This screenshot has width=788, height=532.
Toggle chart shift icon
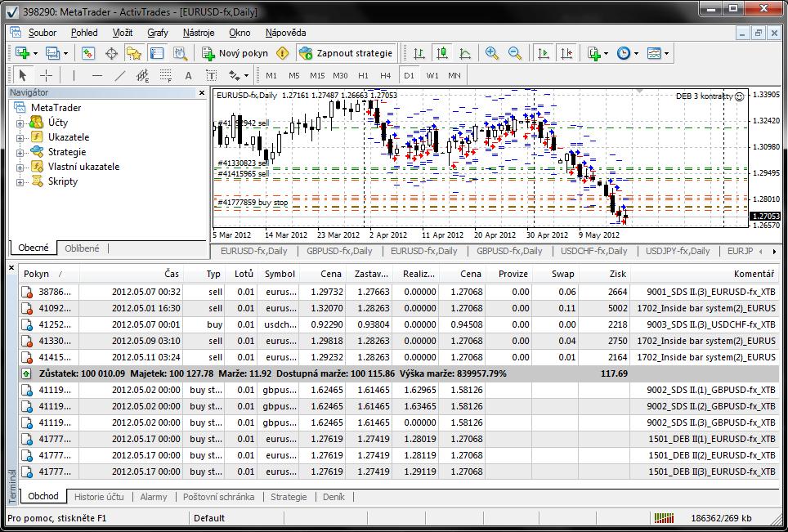pos(566,53)
